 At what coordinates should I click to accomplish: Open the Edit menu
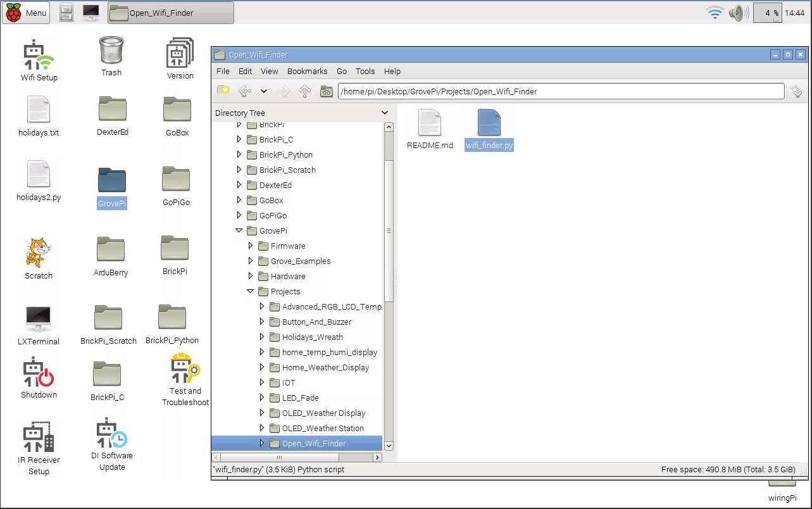(x=245, y=71)
